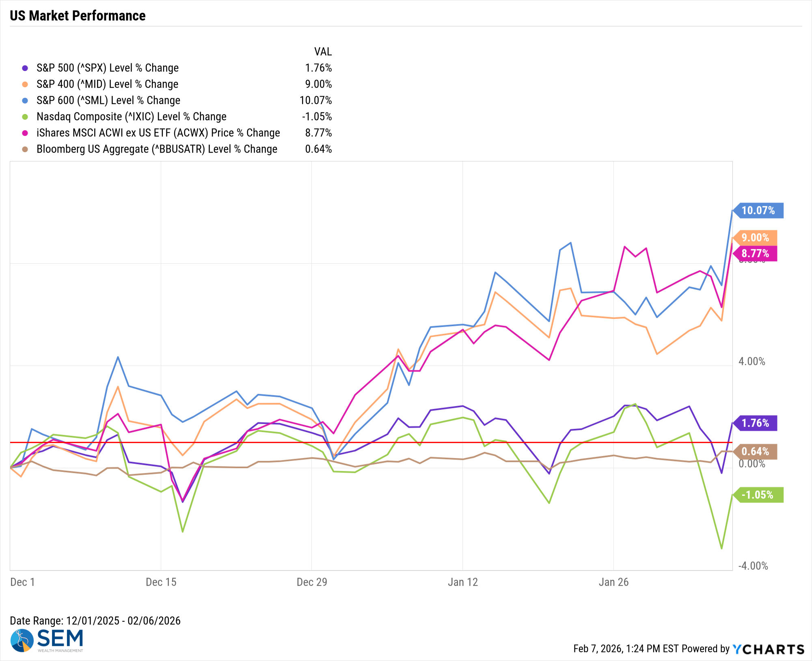Click the orange S&P 400 legend dot
Viewport: 812px width, 661px height.
(x=25, y=84)
